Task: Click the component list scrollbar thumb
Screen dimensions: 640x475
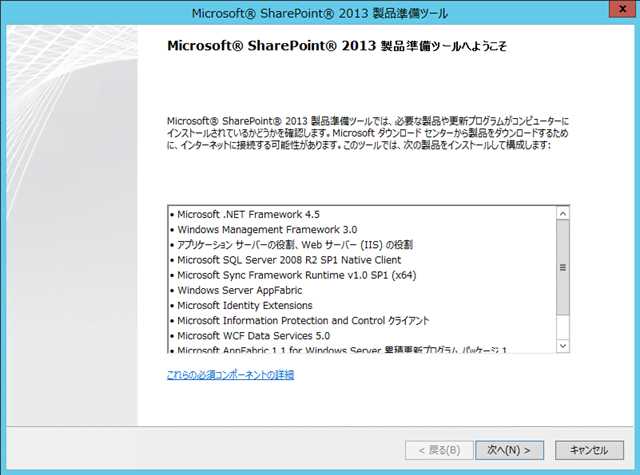Action: (563, 267)
